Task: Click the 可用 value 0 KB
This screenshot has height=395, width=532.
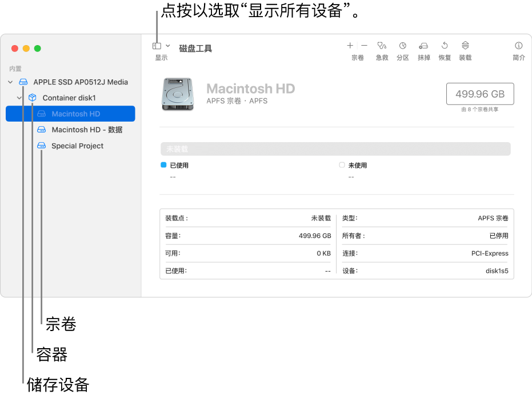Action: pos(323,253)
